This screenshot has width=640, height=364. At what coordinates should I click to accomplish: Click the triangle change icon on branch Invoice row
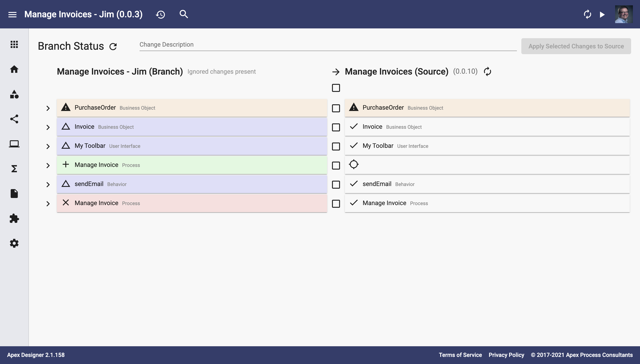click(66, 127)
